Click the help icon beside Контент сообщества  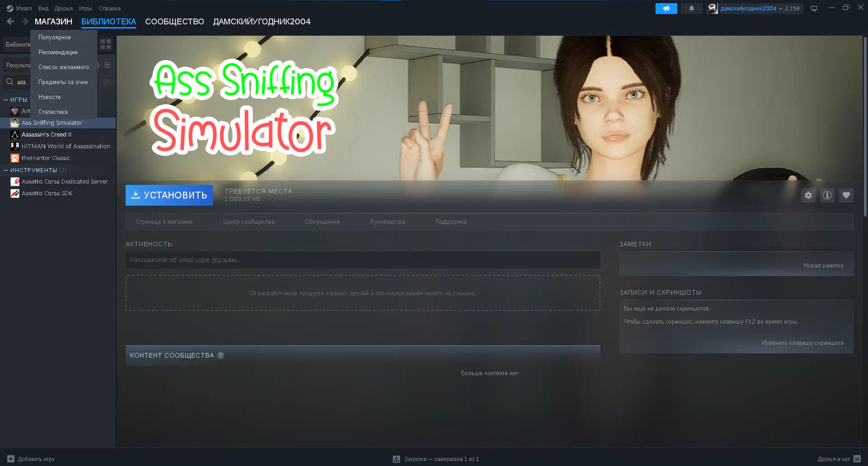tap(221, 355)
